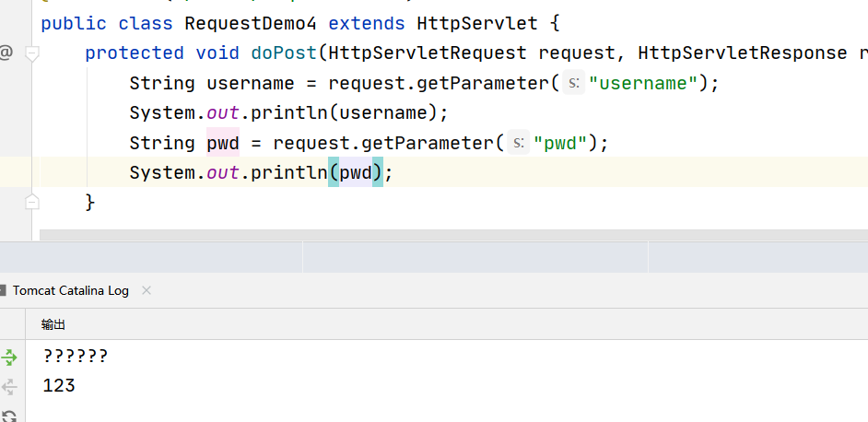868x422 pixels.
Task: Click the void keyword
Action: pos(217,53)
